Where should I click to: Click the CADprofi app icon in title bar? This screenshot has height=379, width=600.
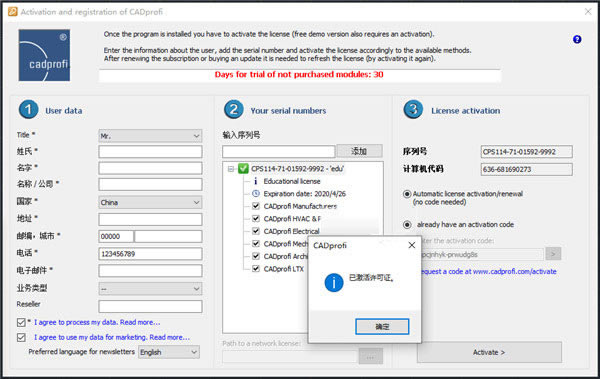click(13, 12)
